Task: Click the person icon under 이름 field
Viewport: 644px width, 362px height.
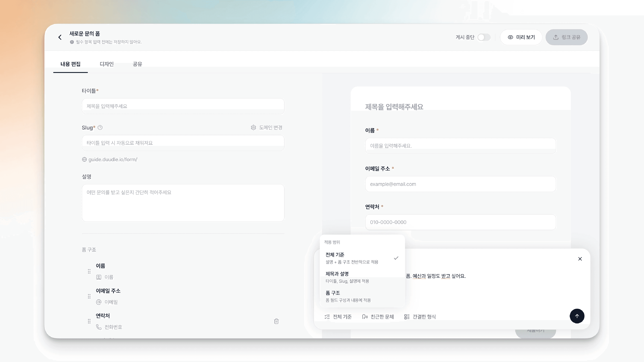Action: (x=99, y=277)
